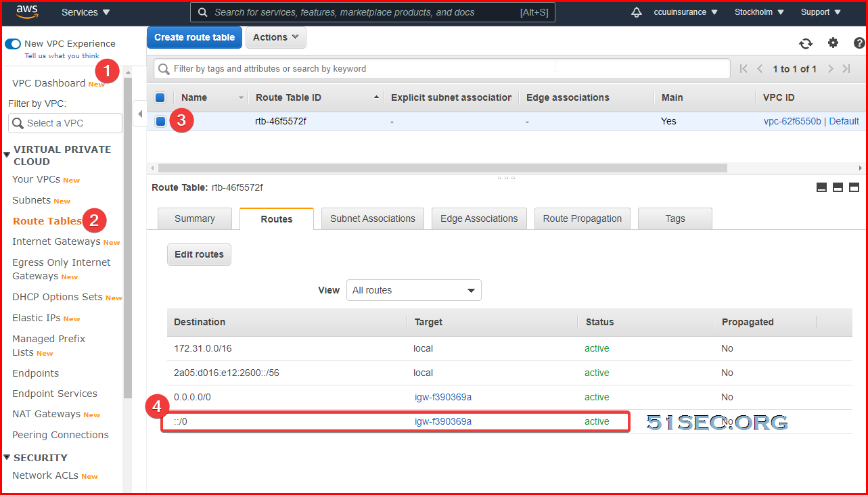868x495 pixels.
Task: Open Internet Gateways in sidebar
Action: tap(56, 241)
